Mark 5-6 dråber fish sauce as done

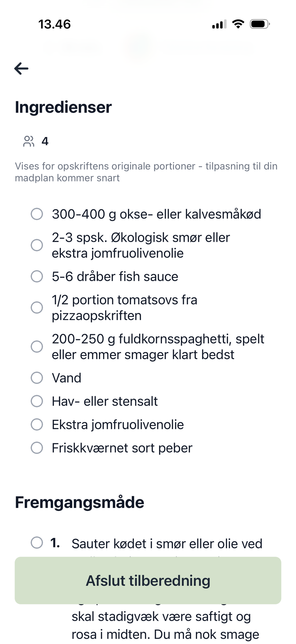(37, 276)
